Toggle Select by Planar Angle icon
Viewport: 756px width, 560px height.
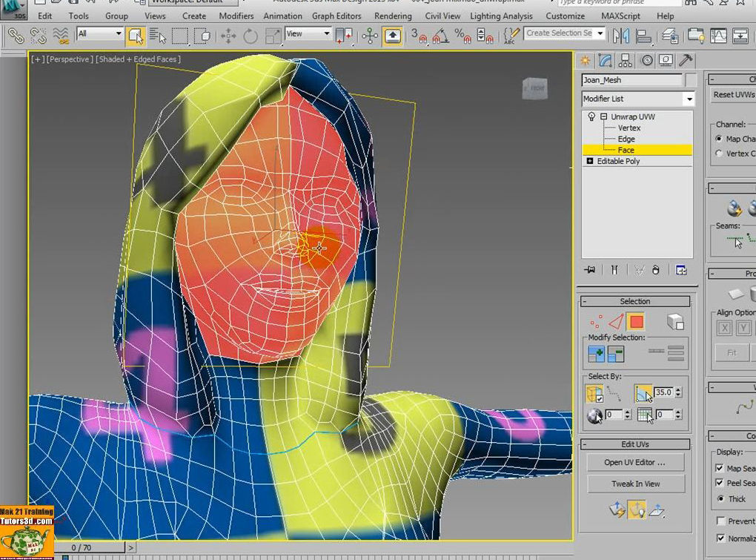click(643, 393)
